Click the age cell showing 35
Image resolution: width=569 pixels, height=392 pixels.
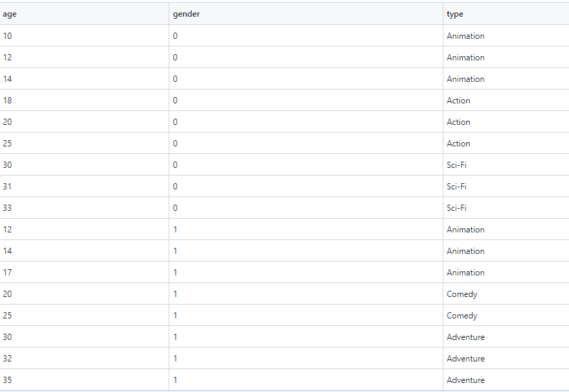(x=84, y=380)
